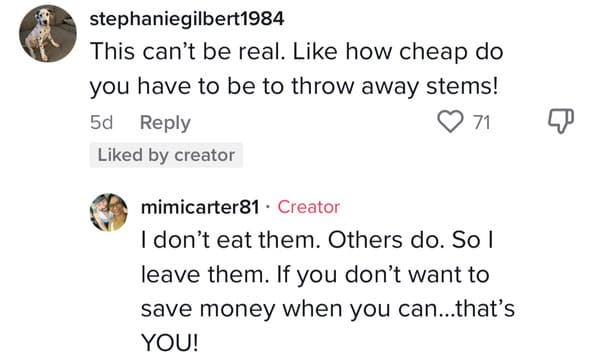
Task: Select the line "This can't be real. Like how cheap do"
Action: tap(296, 51)
